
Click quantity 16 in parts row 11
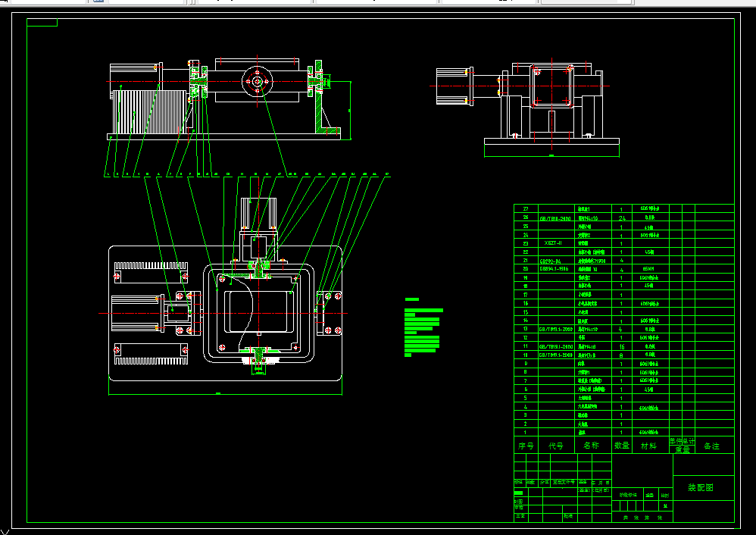622,346
